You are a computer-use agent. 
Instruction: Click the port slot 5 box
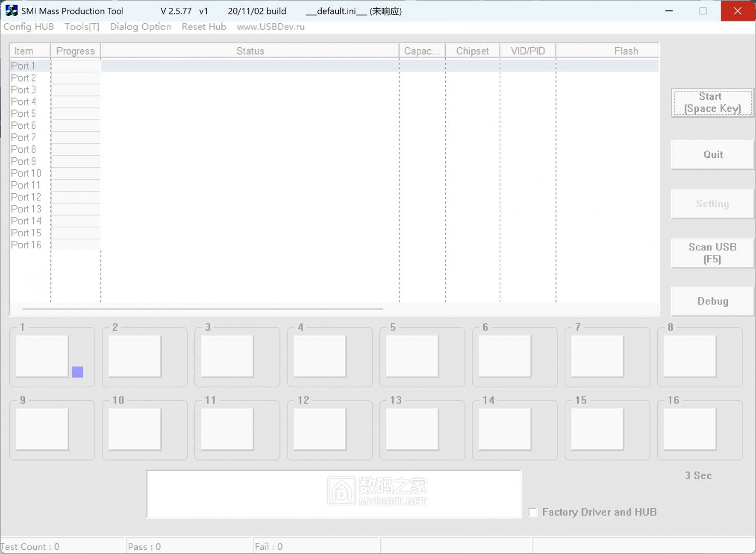[412, 356]
